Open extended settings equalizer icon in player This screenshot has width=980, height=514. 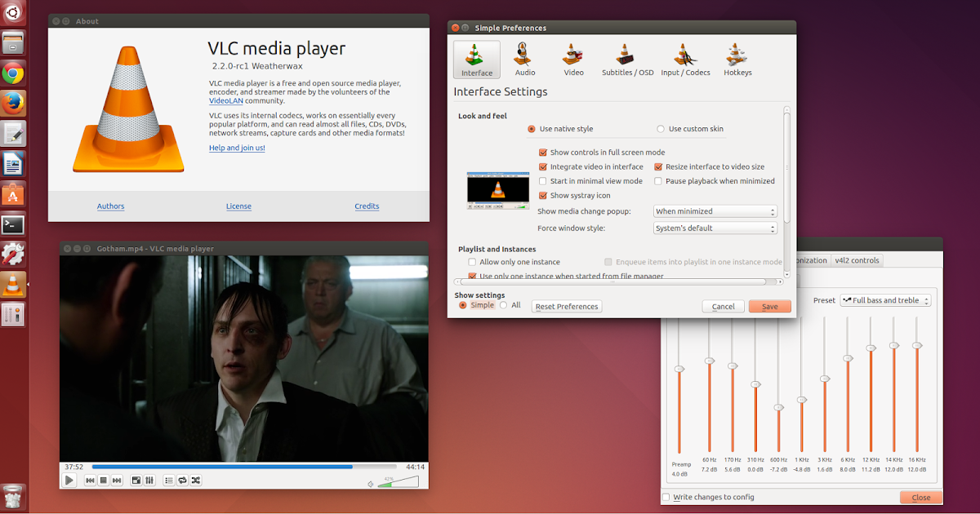click(149, 481)
